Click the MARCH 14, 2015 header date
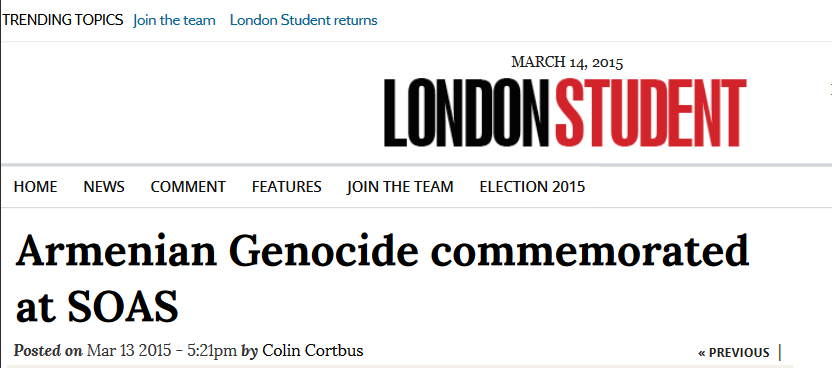The width and height of the screenshot is (832, 368). pyautogui.click(x=567, y=63)
